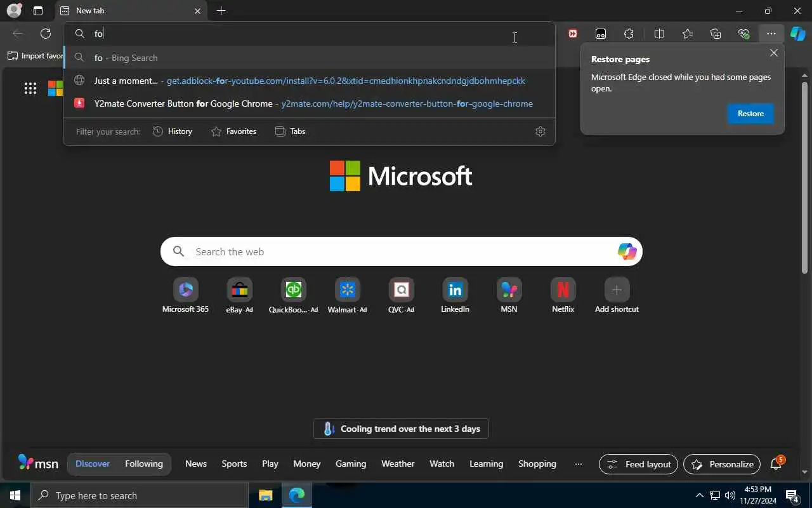
Task: Click the Copilot icon in search box
Action: pos(627,252)
